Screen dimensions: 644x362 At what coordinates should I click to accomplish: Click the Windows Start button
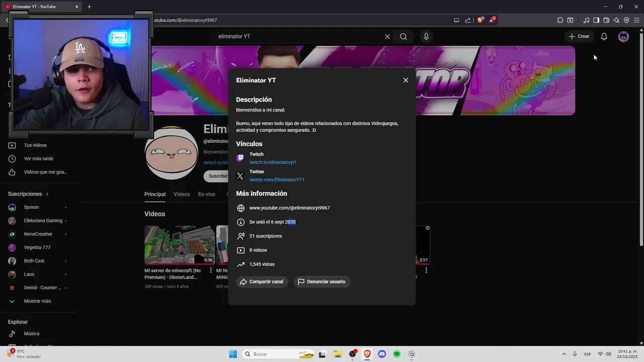coord(233,354)
